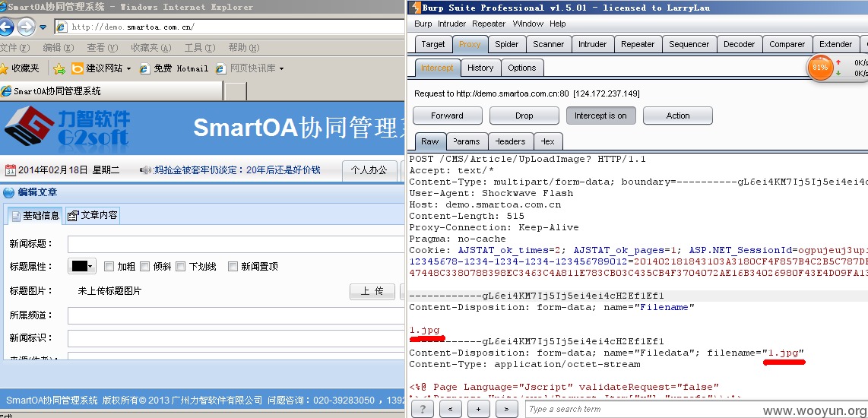Open the black title color picker dropdown
This screenshot has width=868, height=418.
[83, 266]
